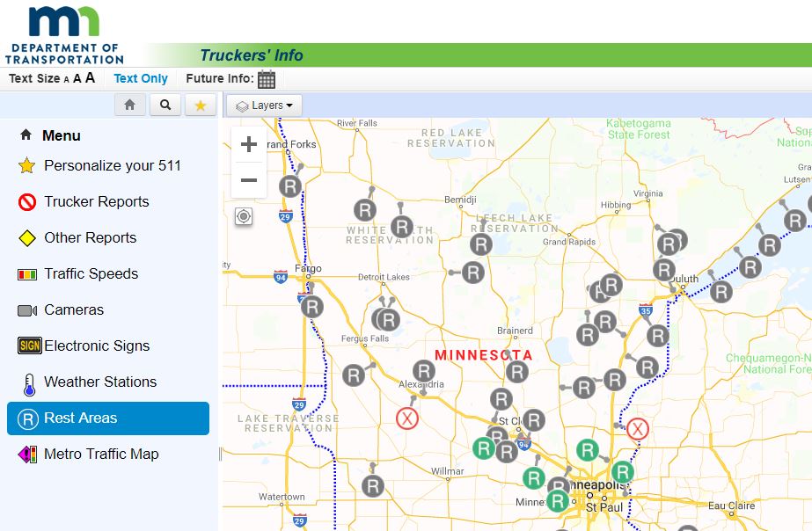
Task: Click Personalize your 511
Action: [x=113, y=165]
